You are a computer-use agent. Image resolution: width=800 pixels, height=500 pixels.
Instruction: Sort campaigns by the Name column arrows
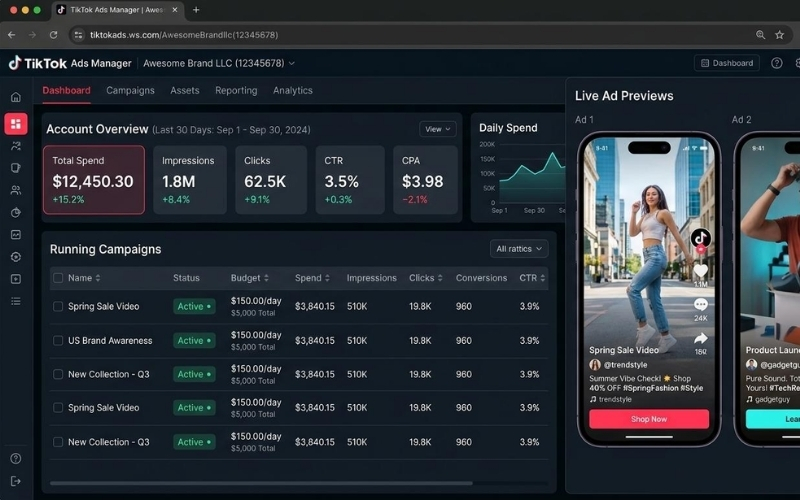pos(98,278)
